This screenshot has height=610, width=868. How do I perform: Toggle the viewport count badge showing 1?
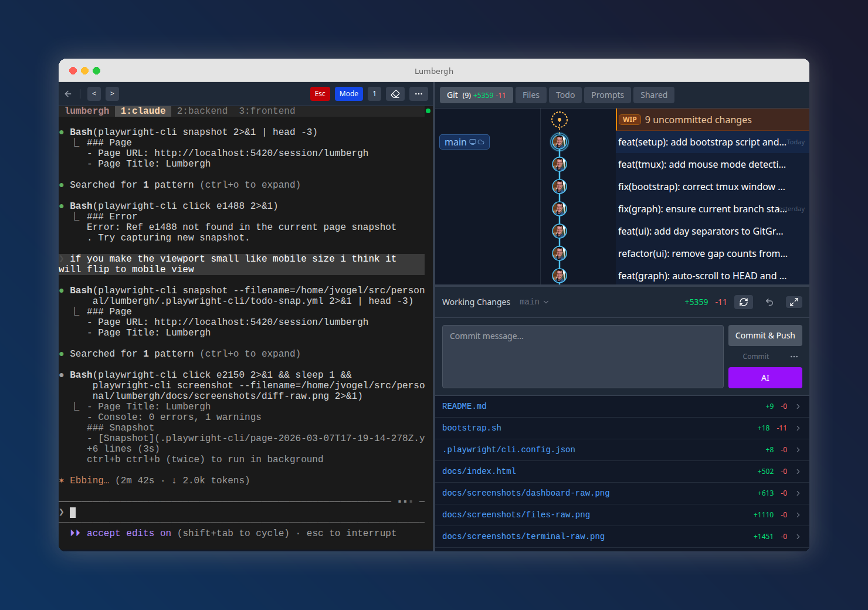pos(374,93)
